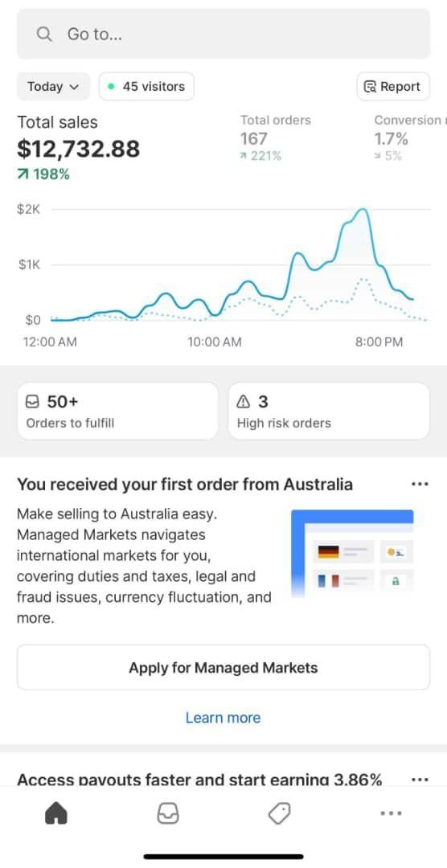Open the Home tab icon
447x868 pixels.
point(55,813)
